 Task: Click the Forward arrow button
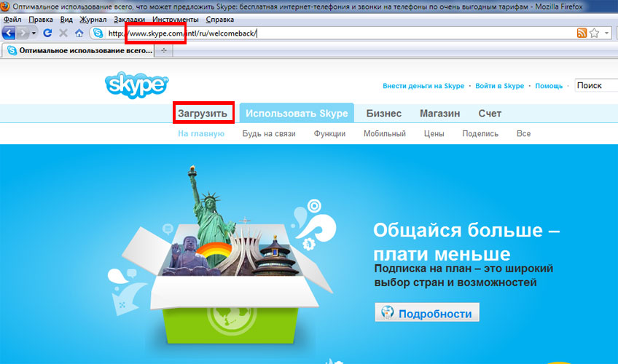coord(23,33)
